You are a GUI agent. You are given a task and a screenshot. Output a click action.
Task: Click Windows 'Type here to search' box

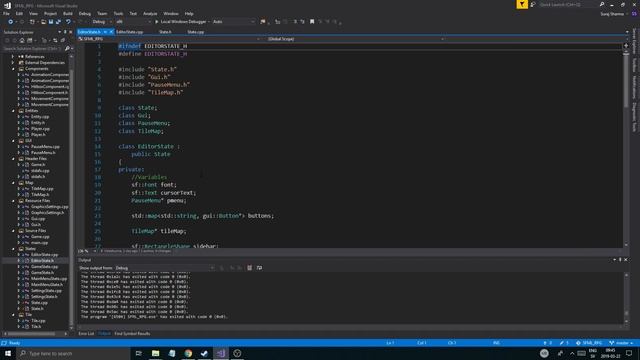point(73,353)
